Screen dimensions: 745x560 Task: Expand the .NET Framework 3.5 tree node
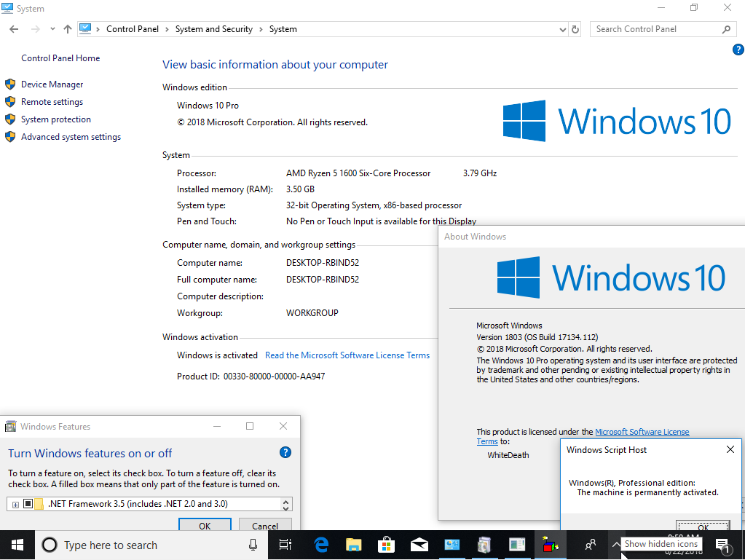point(16,505)
